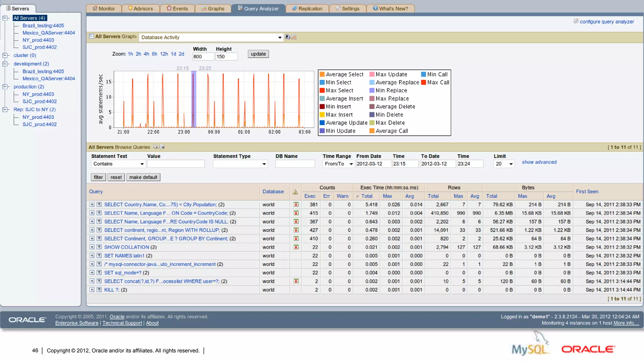Open arrow action menu for SELECT Country.Name query
Screen dimensions: 644x362
tap(99, 204)
